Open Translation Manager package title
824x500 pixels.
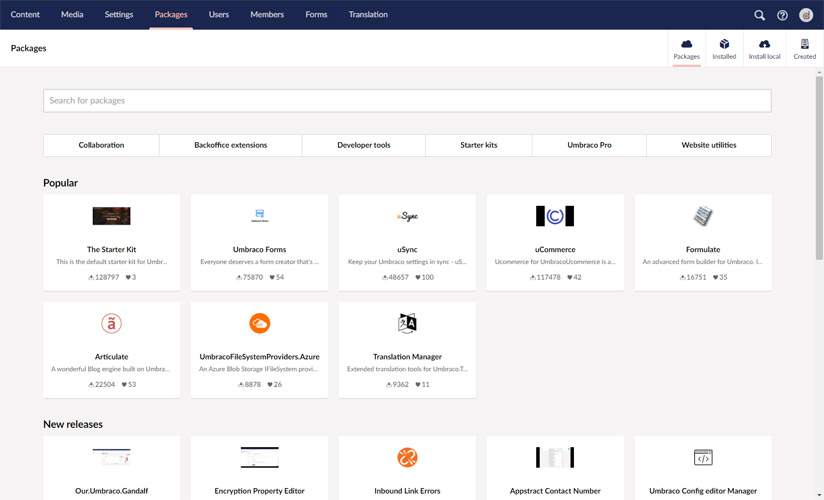point(407,357)
